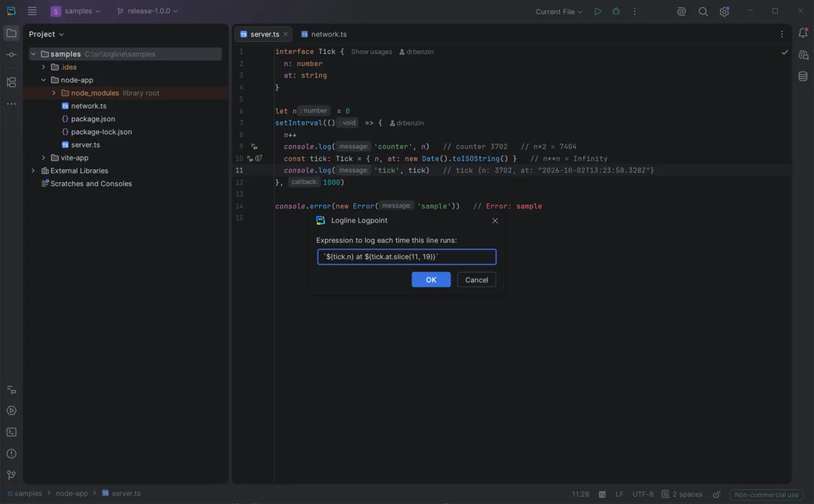Screen dimensions: 814x504
Task: Open the Services tool window
Action: point(11,411)
